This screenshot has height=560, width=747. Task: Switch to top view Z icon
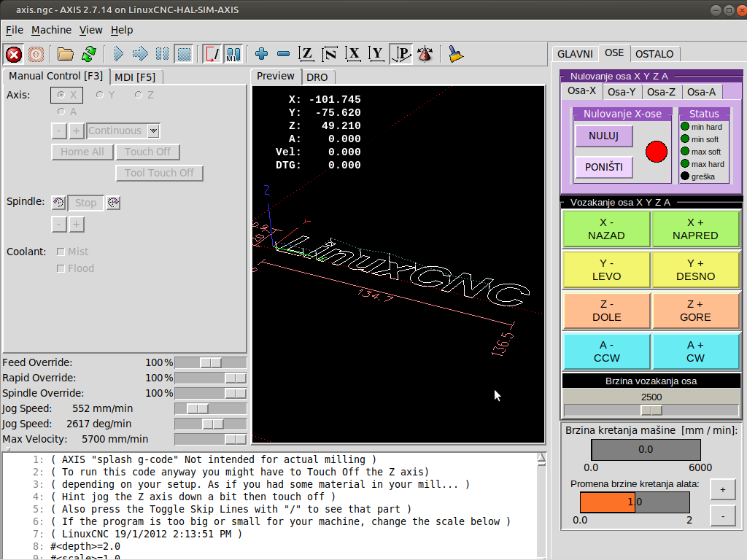(x=306, y=54)
